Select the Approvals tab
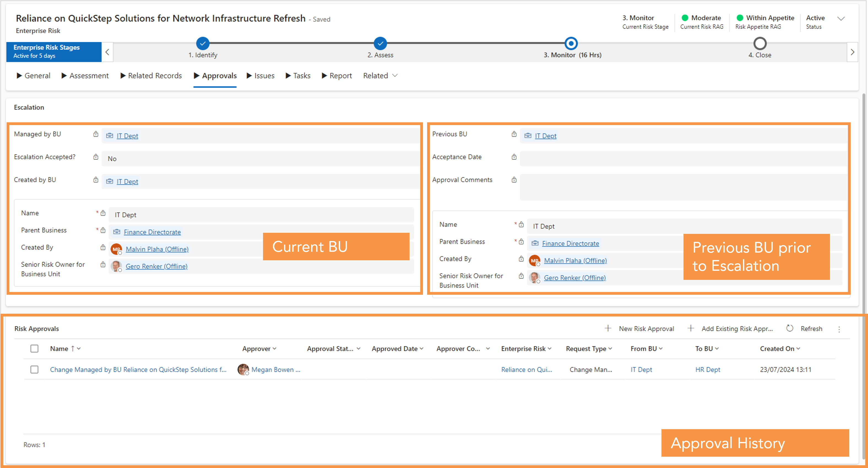 click(215, 75)
